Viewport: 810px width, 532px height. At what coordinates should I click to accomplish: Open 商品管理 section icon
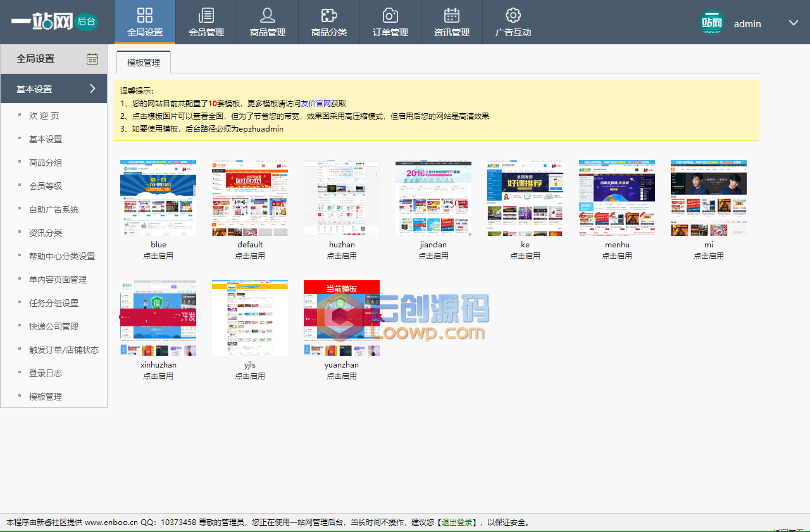click(268, 15)
